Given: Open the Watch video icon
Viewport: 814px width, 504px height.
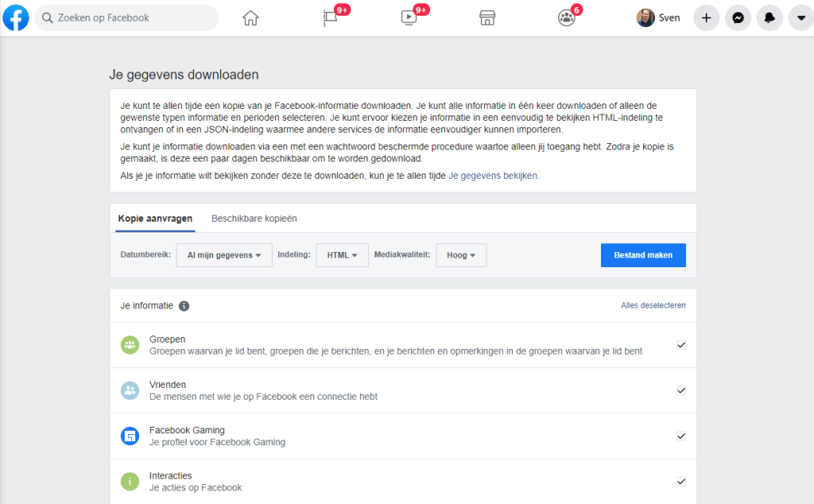Looking at the screenshot, I should pyautogui.click(x=409, y=17).
